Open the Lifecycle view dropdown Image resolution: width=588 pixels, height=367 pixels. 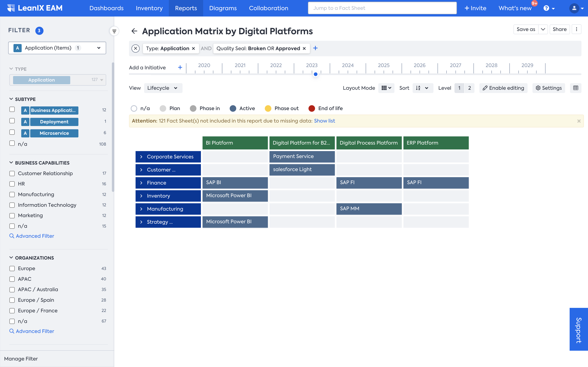pyautogui.click(x=163, y=88)
